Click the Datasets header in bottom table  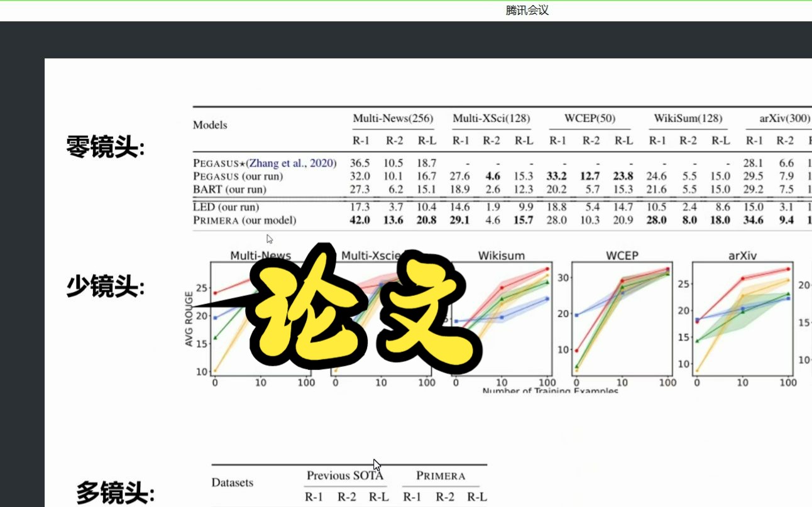point(233,482)
